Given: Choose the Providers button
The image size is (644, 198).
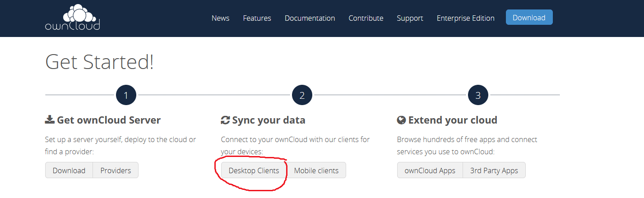Looking at the screenshot, I should point(116,170).
